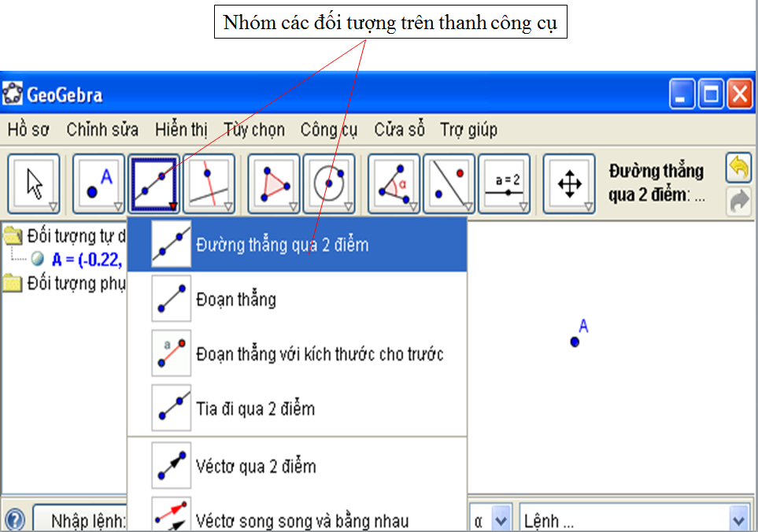This screenshot has height=532, width=758.
Task: Open the Tùy chọn menu
Action: [x=253, y=130]
